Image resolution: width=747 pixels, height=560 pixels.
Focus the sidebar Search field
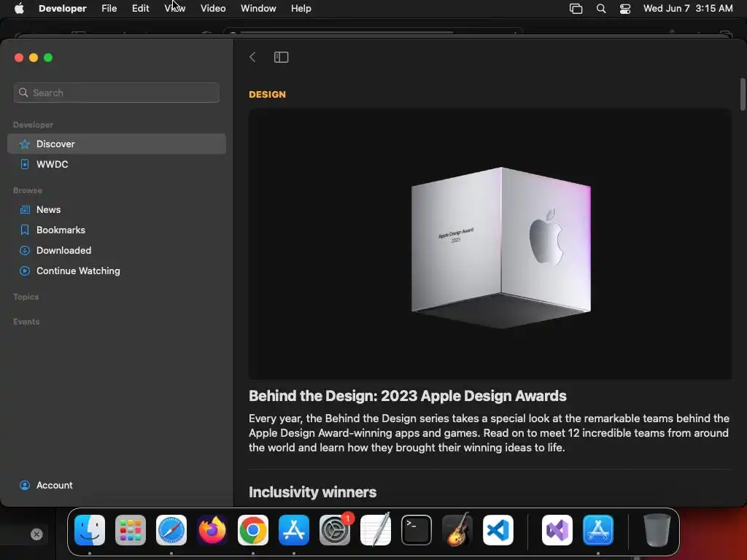(x=117, y=93)
